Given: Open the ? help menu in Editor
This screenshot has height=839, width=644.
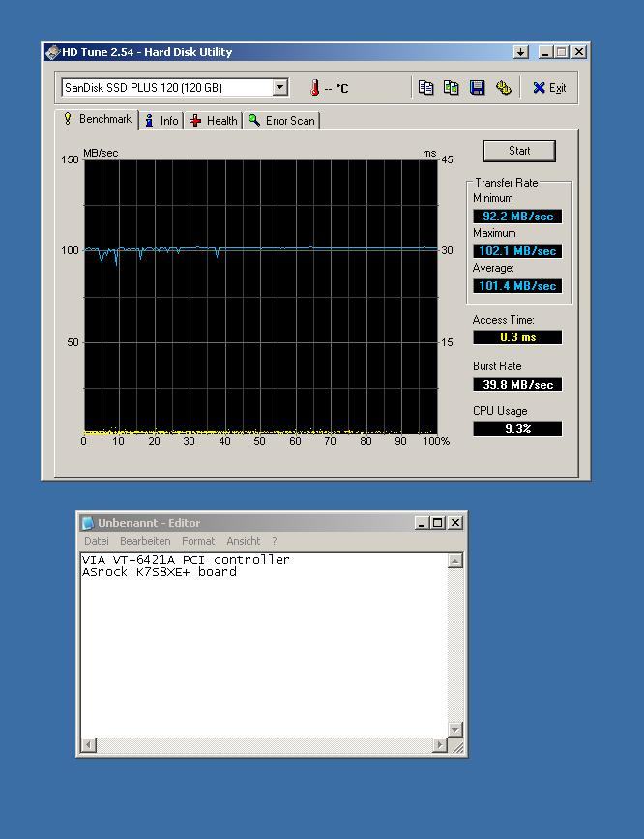Looking at the screenshot, I should [x=274, y=541].
